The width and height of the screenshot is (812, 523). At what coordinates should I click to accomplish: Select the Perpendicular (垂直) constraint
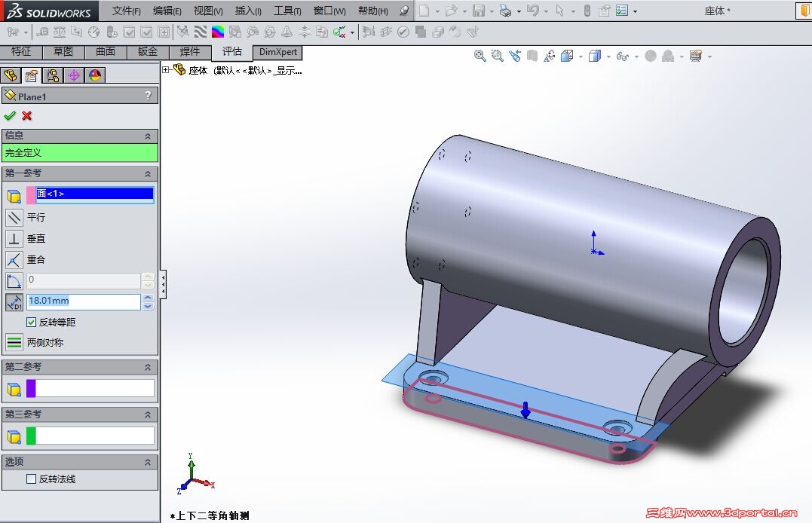pyautogui.click(x=14, y=239)
